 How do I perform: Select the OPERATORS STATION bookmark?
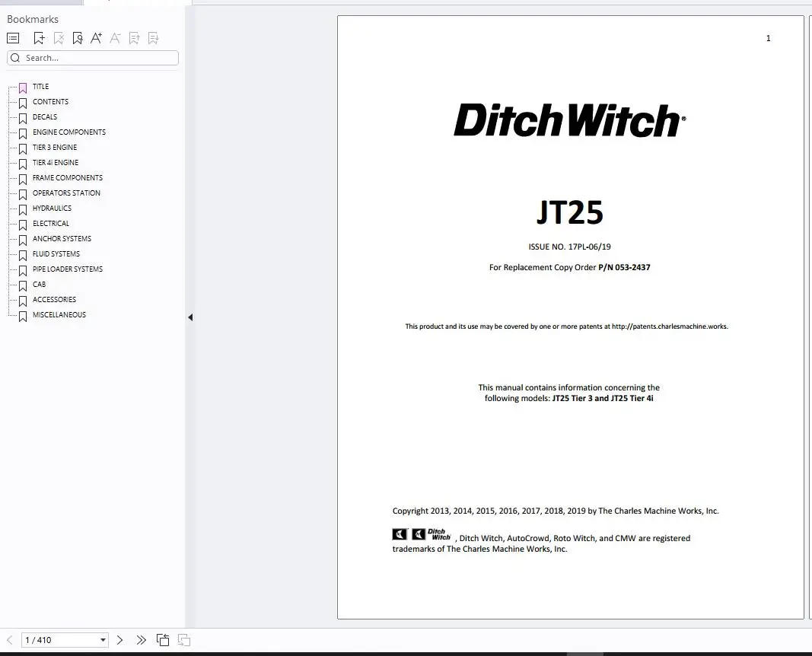(x=65, y=193)
